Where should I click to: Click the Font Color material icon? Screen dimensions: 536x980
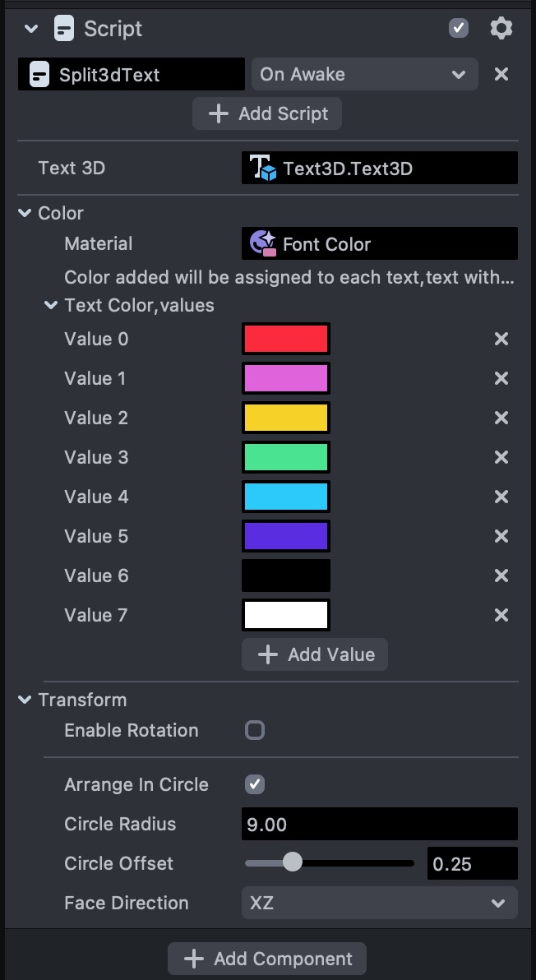[263, 244]
